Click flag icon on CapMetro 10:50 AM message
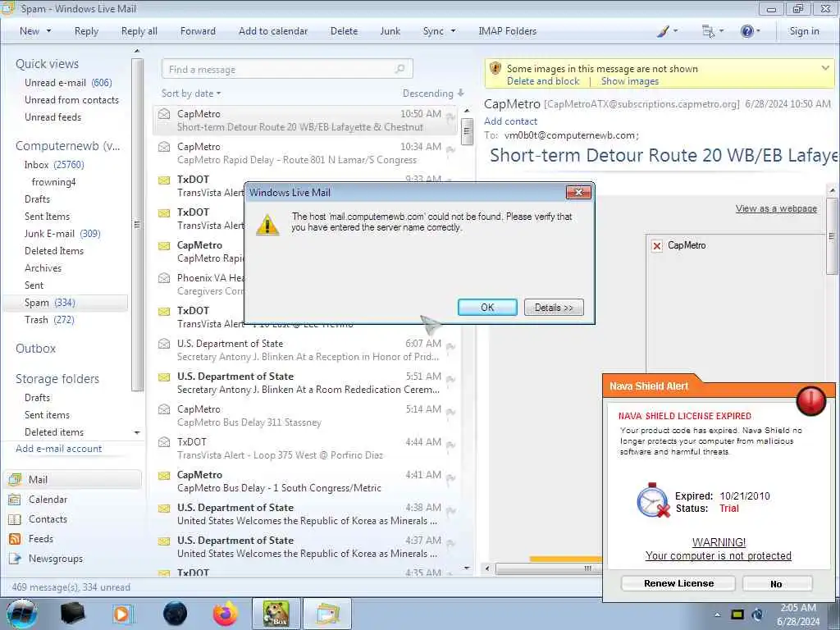The width and height of the screenshot is (840, 630). click(x=450, y=116)
